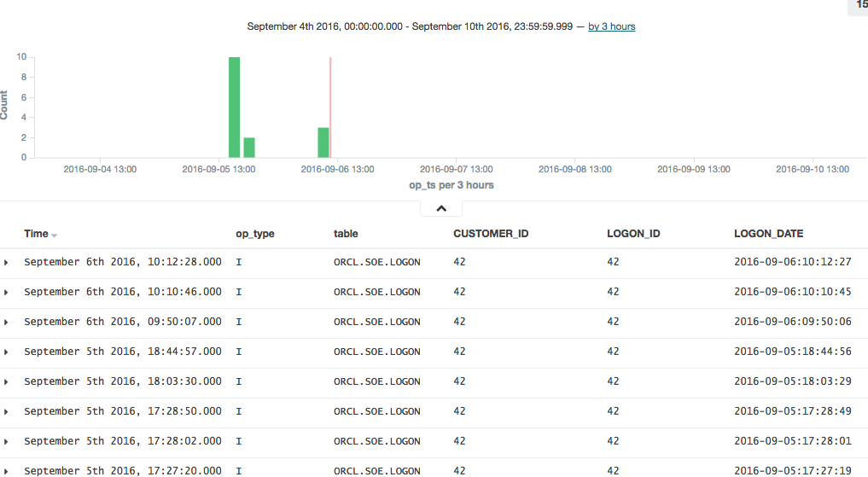
Task: Collapse the histogram with the chevron-up button
Action: click(441, 208)
